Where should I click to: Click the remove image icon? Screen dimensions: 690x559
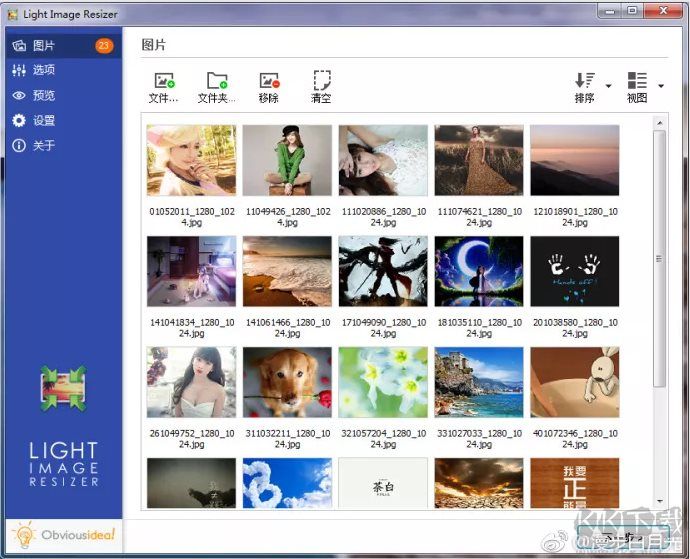click(x=269, y=82)
